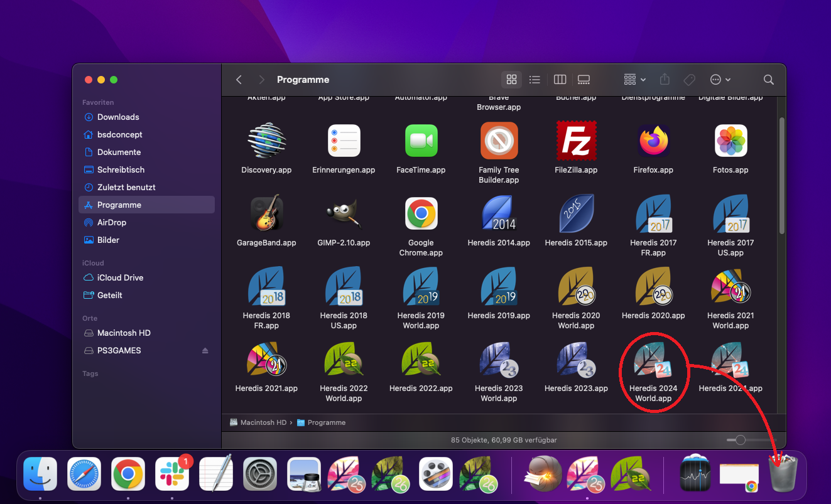Open iCloud Drive in the sidebar

(x=120, y=278)
